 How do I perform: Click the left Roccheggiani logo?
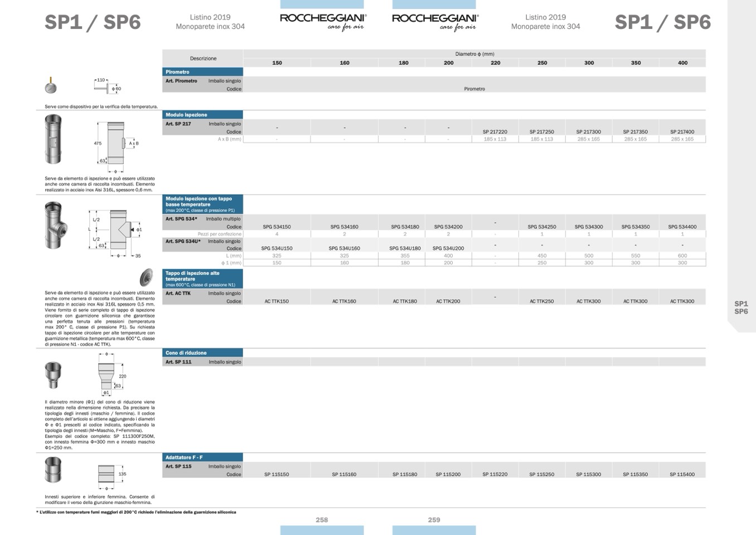323,21
